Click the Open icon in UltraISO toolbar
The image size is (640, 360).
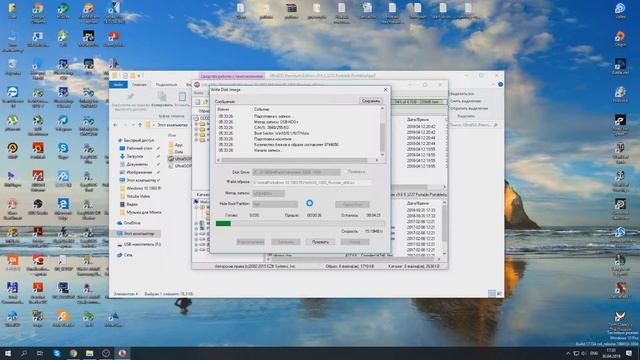pos(206,102)
